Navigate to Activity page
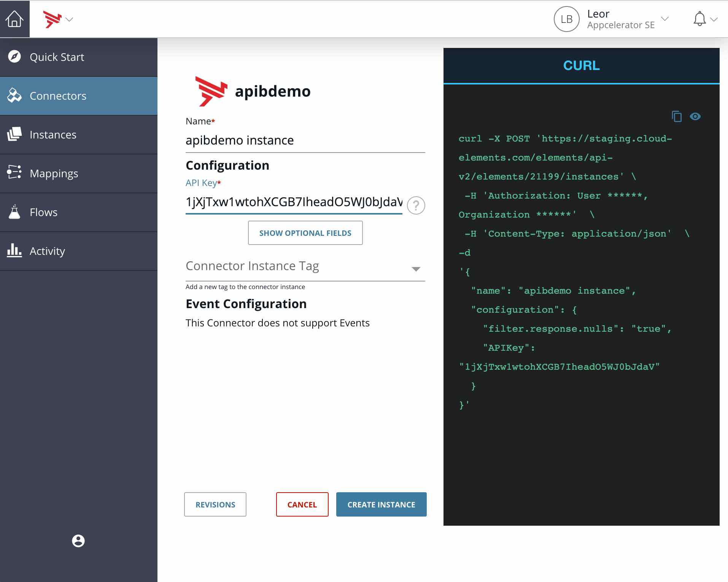The width and height of the screenshot is (728, 582). [x=79, y=251]
